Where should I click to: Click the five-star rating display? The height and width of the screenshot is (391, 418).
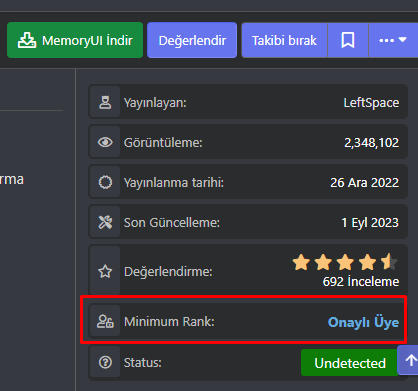[x=345, y=262]
